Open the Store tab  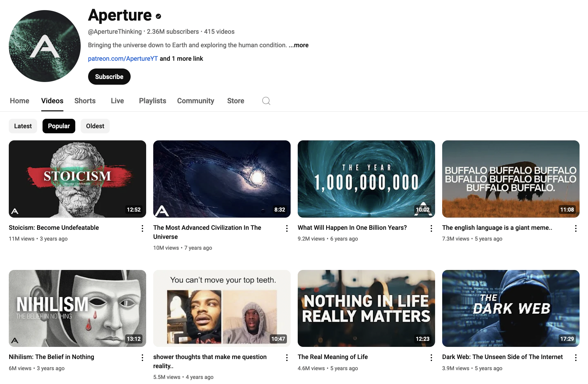coord(236,101)
